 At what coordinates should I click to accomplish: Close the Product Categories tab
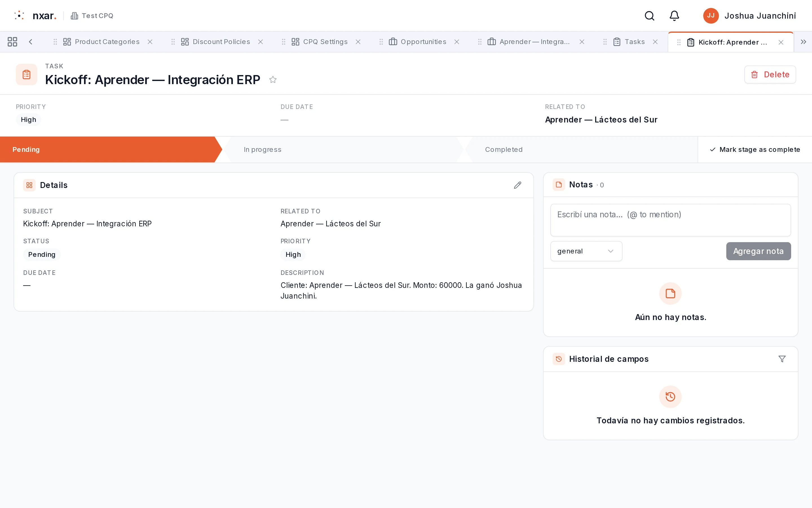tap(150, 42)
